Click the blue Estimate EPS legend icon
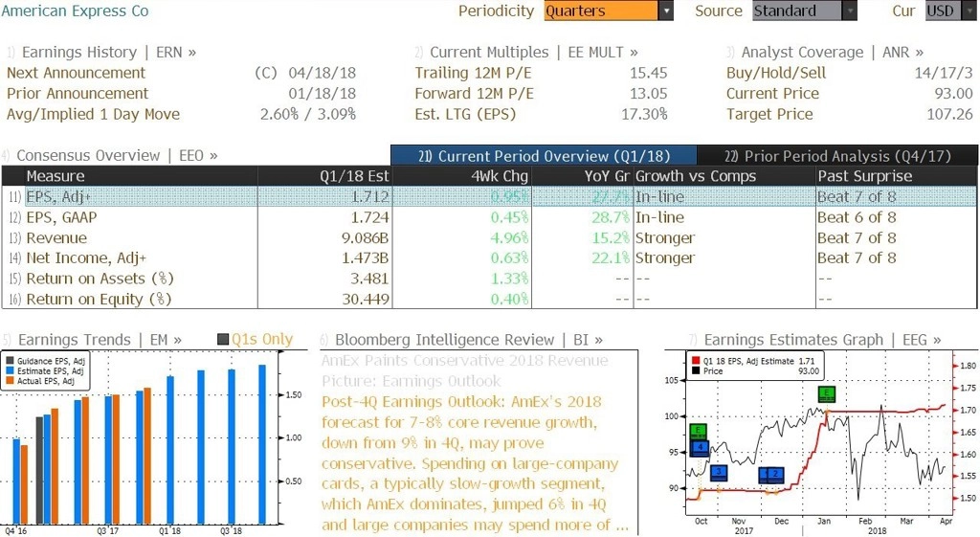Screen dimensions: 980x537 tap(10, 370)
